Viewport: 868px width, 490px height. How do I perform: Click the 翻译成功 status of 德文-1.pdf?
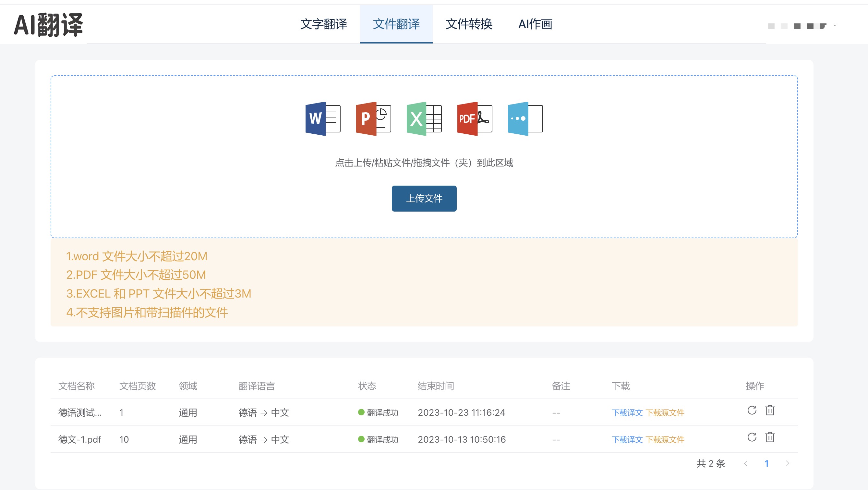378,439
